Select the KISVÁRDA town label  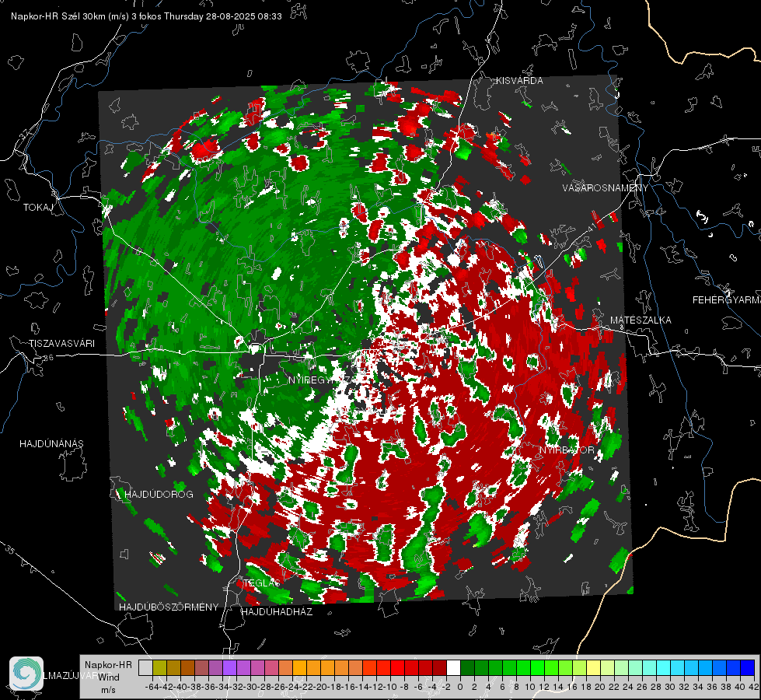(519, 81)
